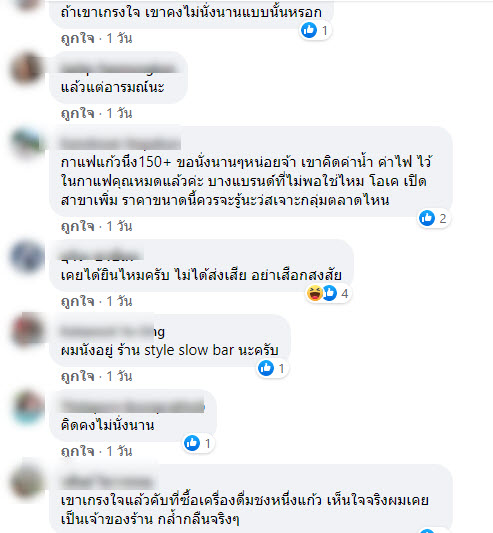The height and width of the screenshot is (533, 493).
Task: Click ถูกใจ under the 150+ coffee comment
Action: click(x=78, y=226)
